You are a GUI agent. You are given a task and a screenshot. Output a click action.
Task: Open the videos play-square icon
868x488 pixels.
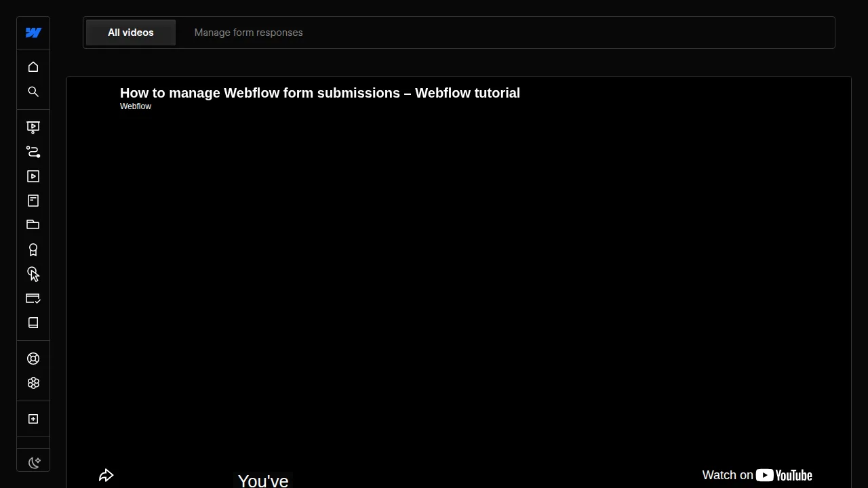pos(33,176)
